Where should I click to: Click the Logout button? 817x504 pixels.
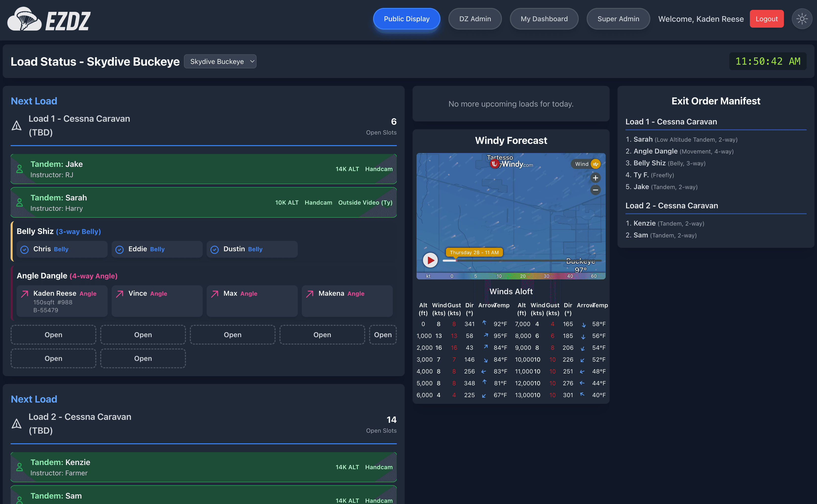(767, 19)
